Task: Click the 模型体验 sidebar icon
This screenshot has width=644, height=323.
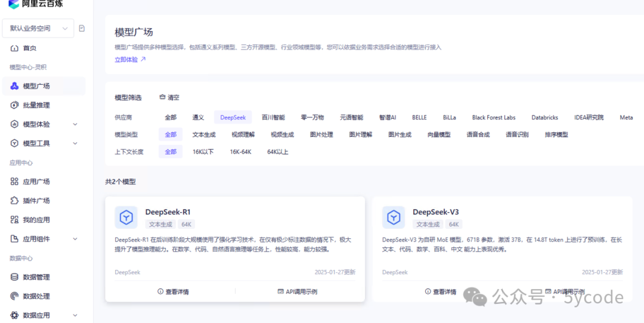Action: [14, 125]
